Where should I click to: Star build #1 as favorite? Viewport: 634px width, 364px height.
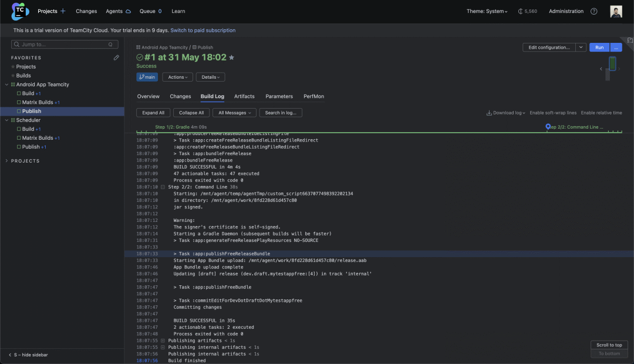(232, 58)
